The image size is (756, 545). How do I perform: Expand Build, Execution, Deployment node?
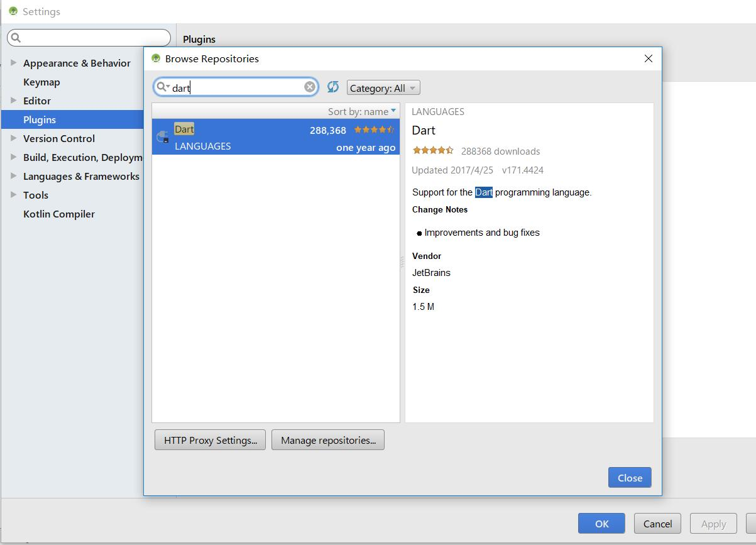tap(13, 157)
